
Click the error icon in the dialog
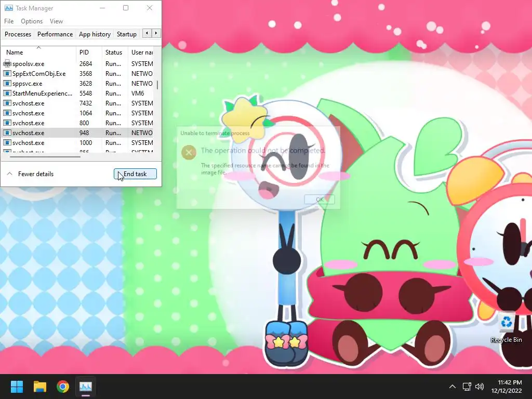coord(189,152)
